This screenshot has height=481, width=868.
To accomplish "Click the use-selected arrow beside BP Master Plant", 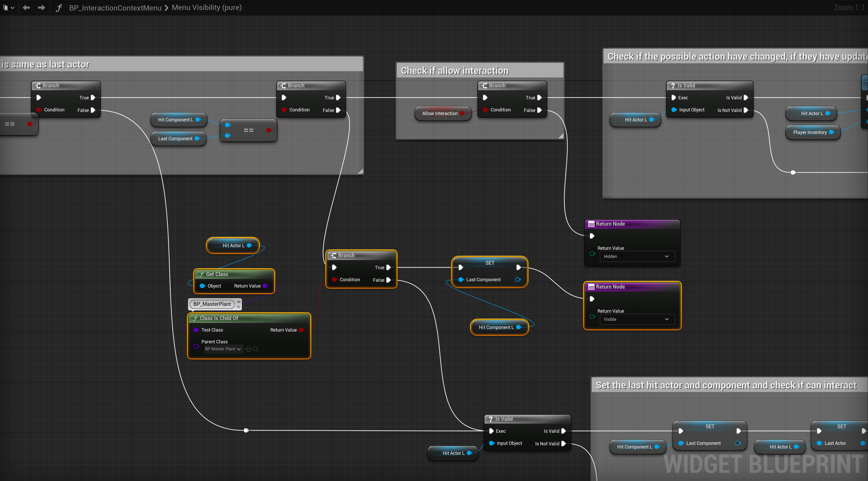I will 248,349.
